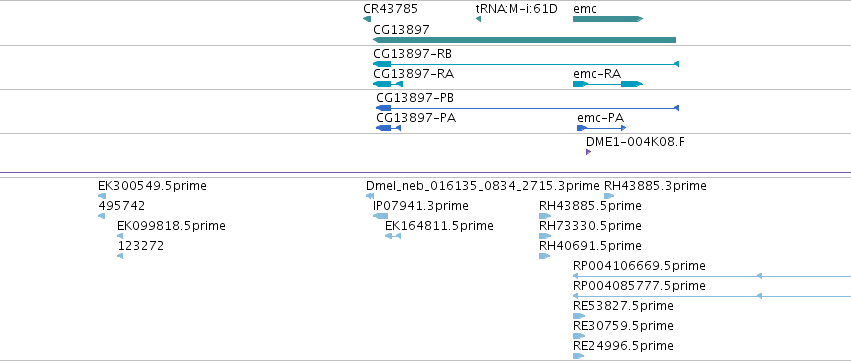Click the EK099818.5prime EST label
This screenshot has width=851, height=361.
point(172,225)
